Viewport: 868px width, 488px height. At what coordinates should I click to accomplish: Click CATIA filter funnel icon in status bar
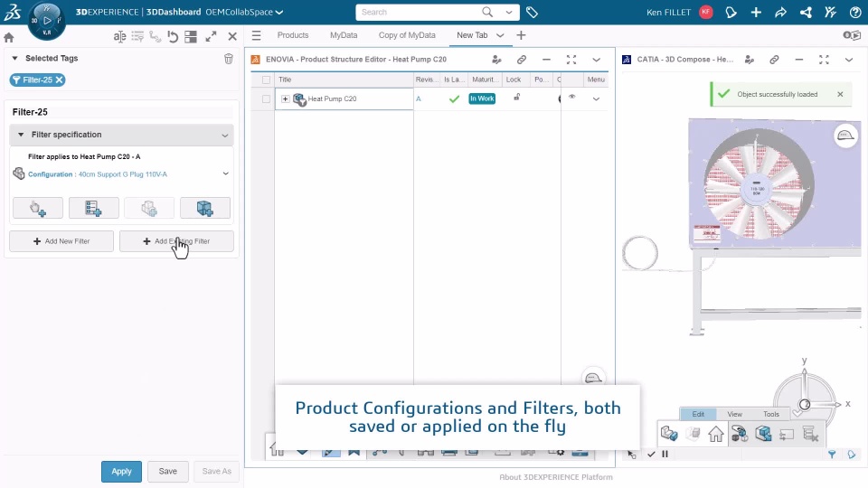[x=832, y=455]
